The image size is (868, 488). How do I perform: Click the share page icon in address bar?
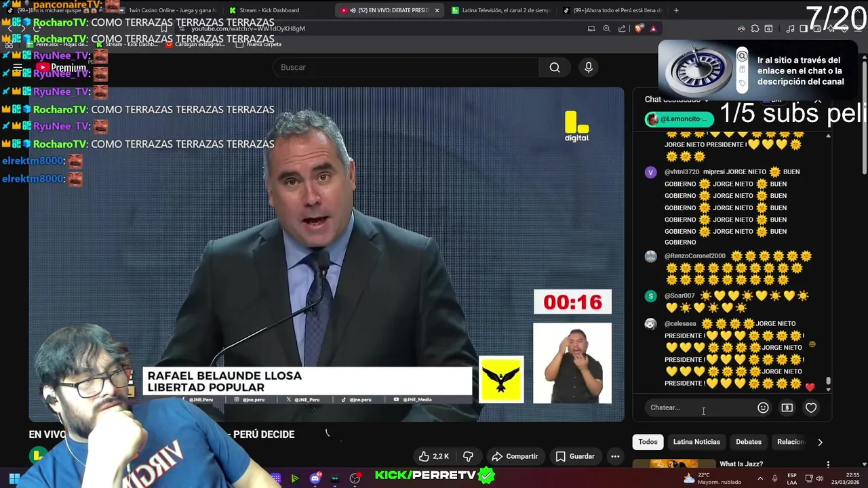click(622, 28)
